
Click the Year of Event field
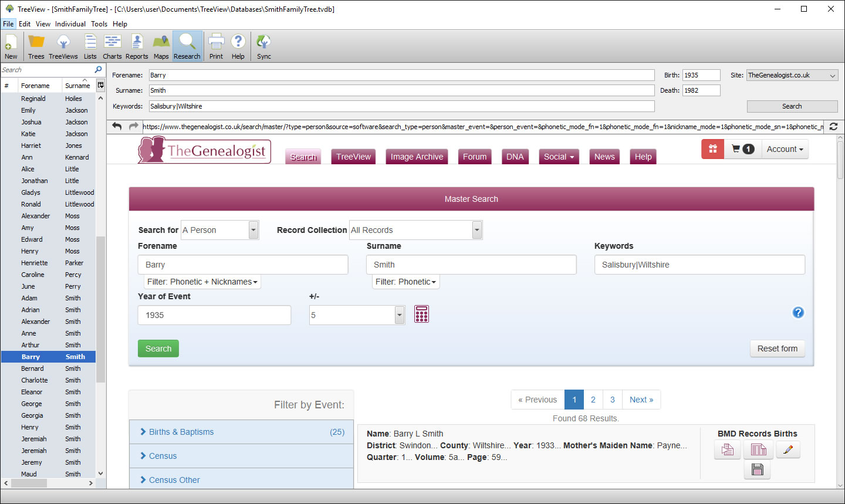pyautogui.click(x=214, y=315)
